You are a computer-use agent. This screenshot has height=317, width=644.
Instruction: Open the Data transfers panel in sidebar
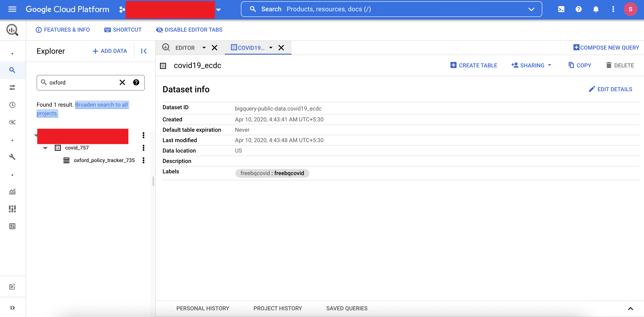click(12, 87)
